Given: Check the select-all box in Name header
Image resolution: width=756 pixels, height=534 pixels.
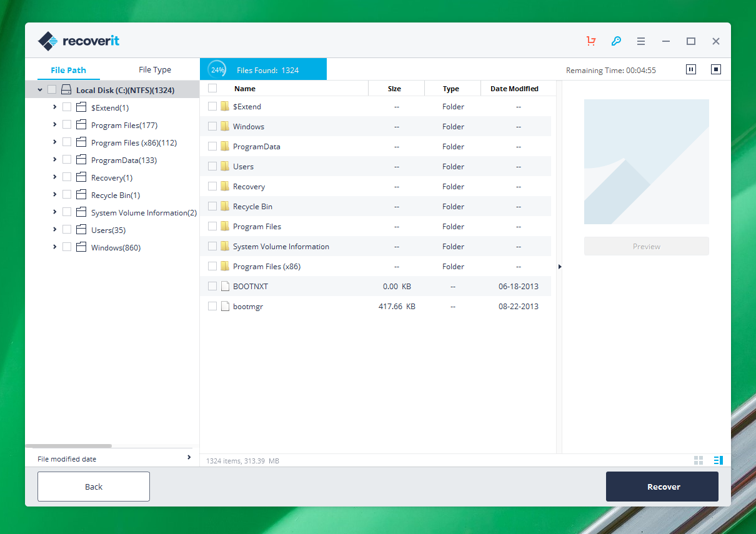Looking at the screenshot, I should click(x=212, y=88).
